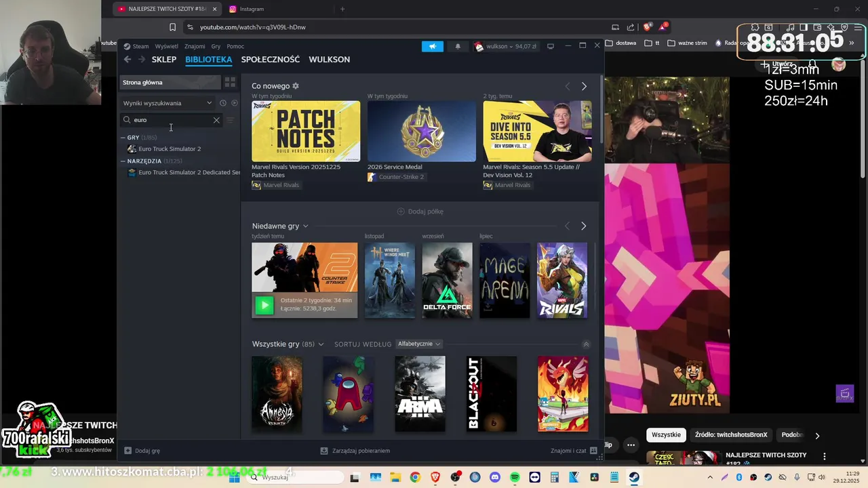Image resolution: width=868 pixels, height=488 pixels.
Task: Go forward with Steam's right arrow
Action: pos(141,60)
